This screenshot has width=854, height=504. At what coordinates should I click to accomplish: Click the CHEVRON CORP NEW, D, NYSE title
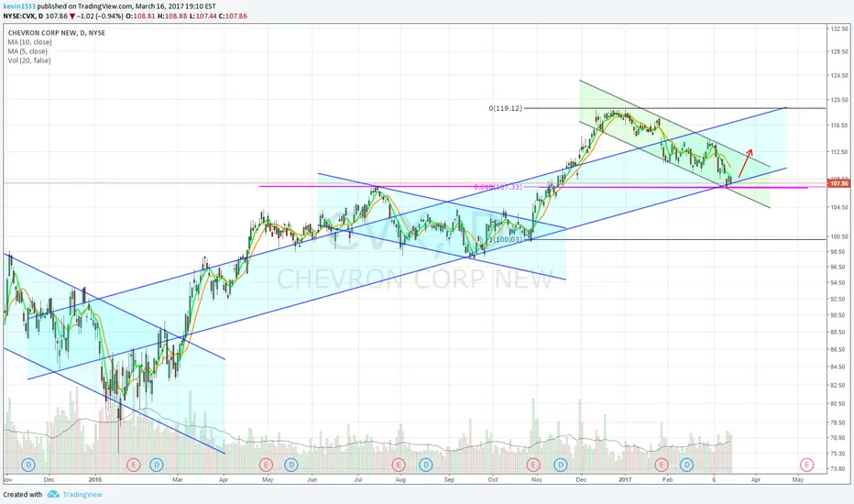pos(57,33)
